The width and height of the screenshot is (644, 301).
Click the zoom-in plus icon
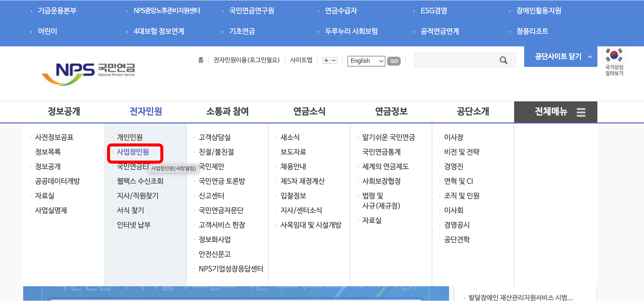[x=326, y=60]
